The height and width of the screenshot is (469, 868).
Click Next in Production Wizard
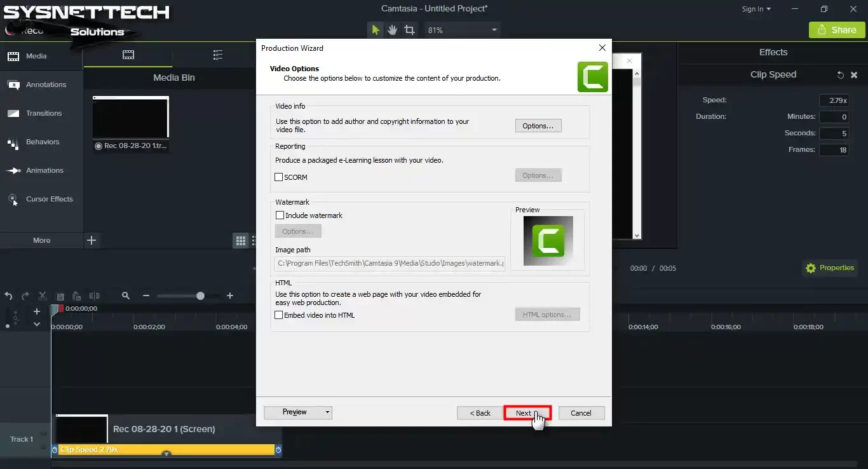click(527, 413)
